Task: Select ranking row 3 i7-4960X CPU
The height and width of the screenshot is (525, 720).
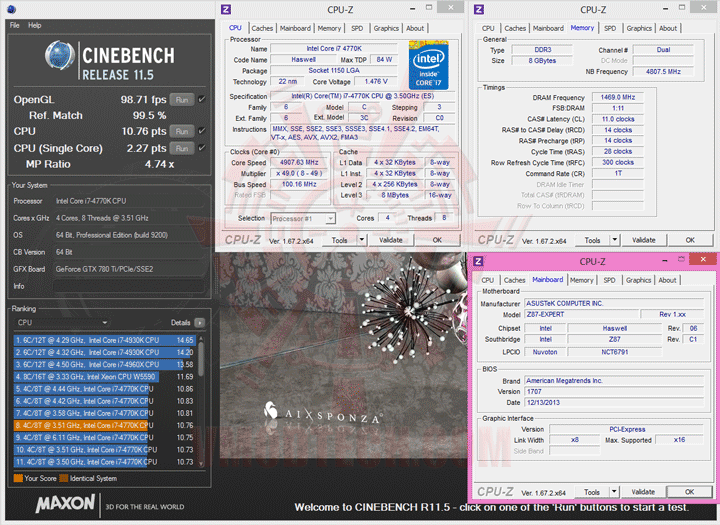Action: [105, 364]
